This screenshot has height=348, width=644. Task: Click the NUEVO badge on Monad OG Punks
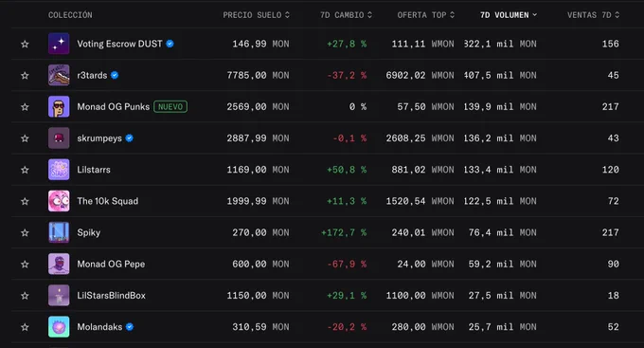tap(170, 106)
